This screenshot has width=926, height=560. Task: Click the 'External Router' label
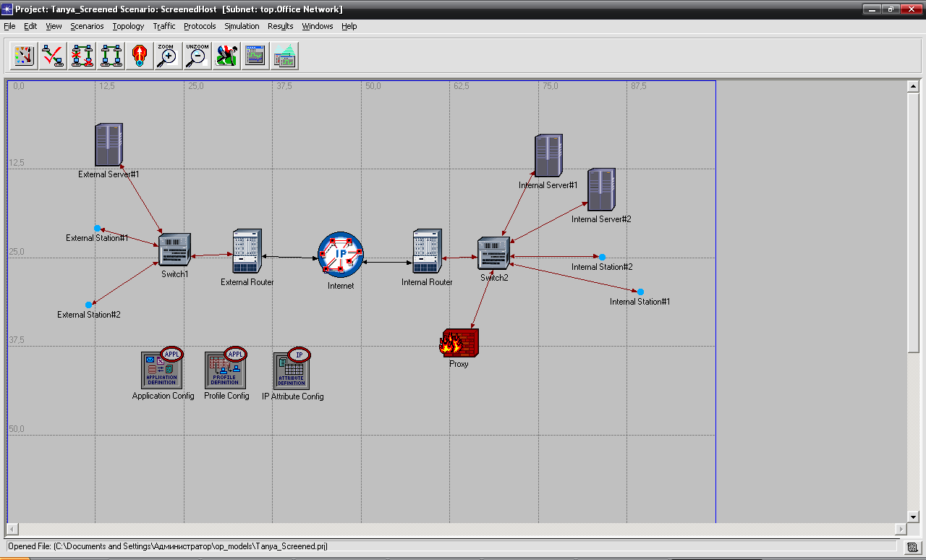coord(247,282)
